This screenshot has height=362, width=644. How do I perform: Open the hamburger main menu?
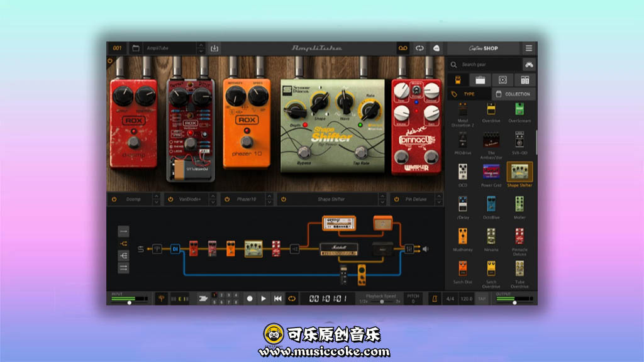click(528, 48)
